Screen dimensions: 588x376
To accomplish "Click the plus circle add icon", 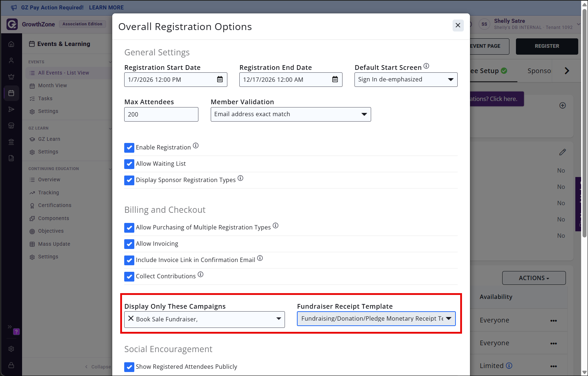I will tap(563, 106).
